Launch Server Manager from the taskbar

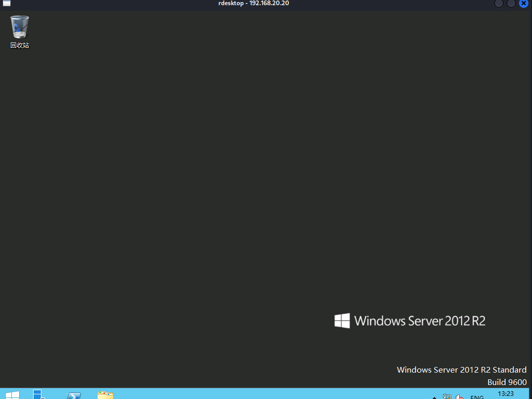tap(39, 394)
